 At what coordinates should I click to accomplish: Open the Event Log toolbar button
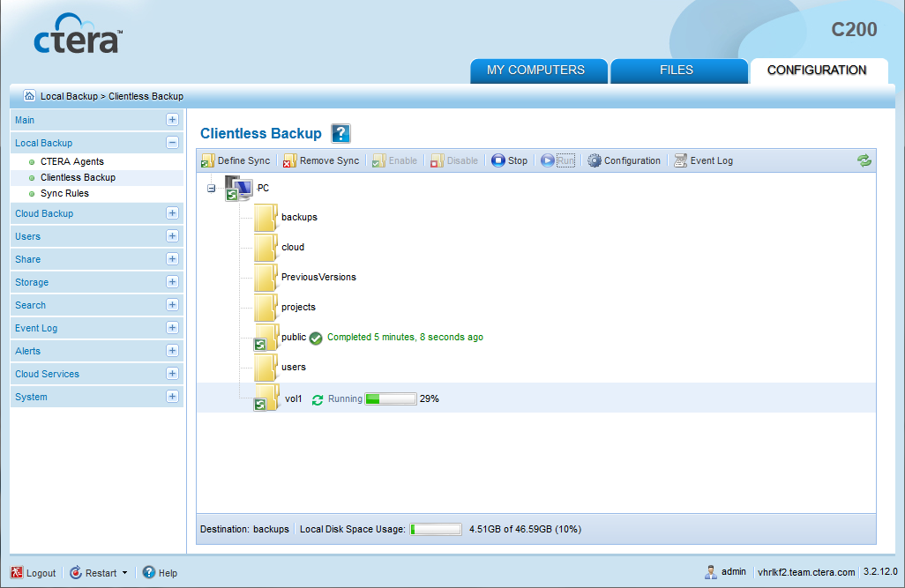pos(704,161)
